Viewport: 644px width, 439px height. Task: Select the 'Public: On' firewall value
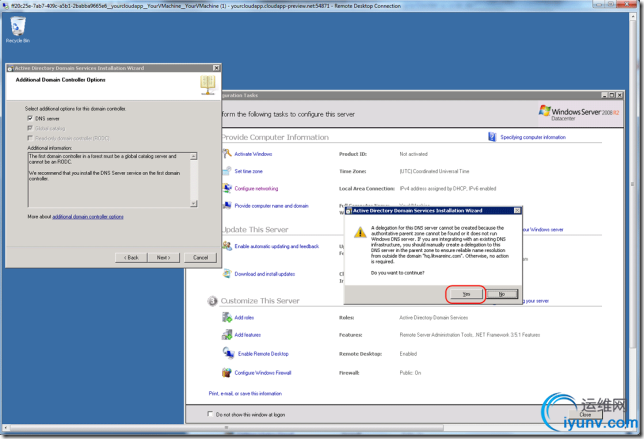pos(410,373)
